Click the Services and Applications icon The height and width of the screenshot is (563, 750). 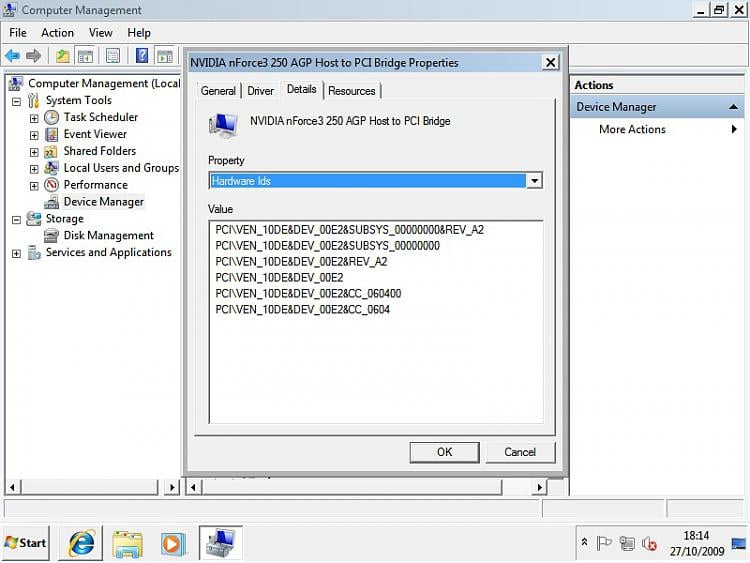click(x=34, y=253)
